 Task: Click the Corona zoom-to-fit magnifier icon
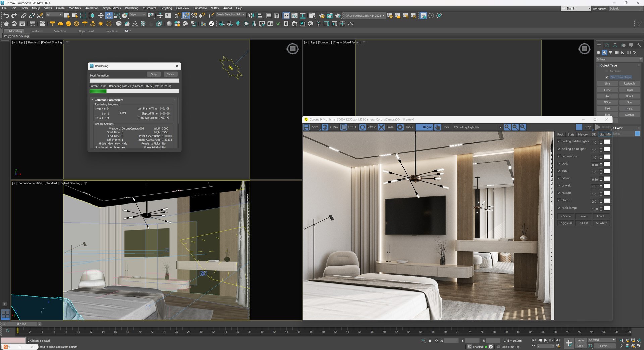[x=523, y=127]
